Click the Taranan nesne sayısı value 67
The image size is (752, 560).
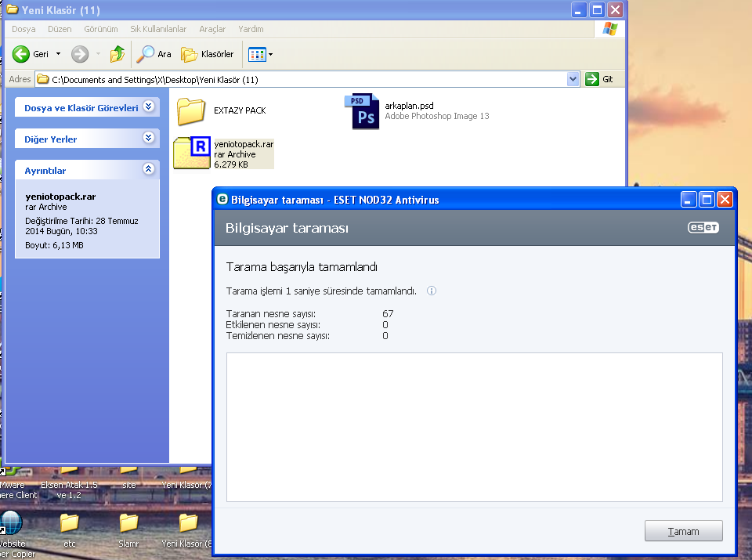pyautogui.click(x=388, y=313)
